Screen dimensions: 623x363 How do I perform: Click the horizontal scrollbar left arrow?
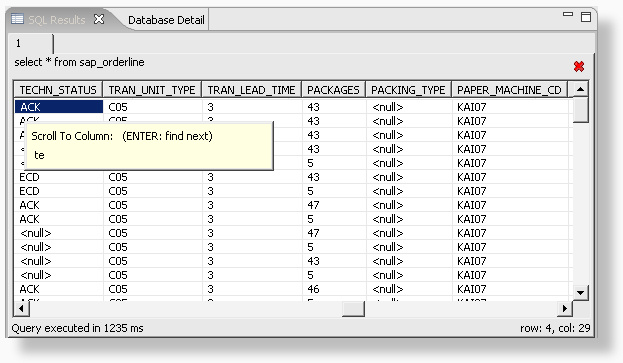(21, 309)
